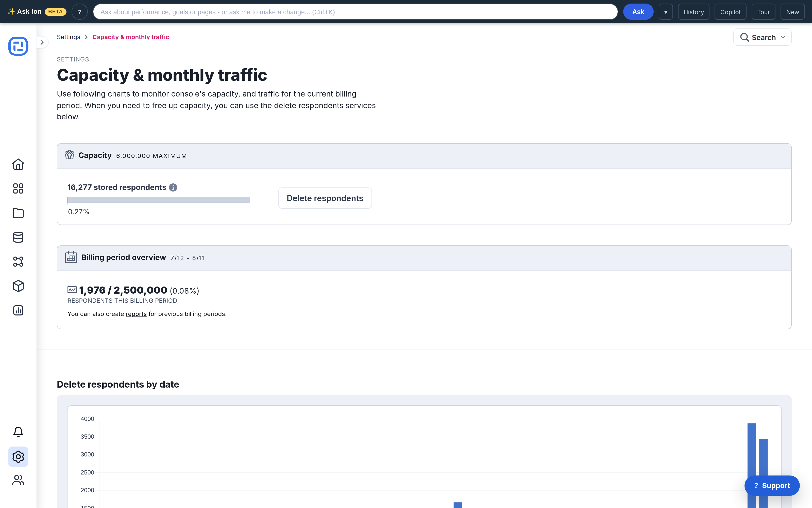Image resolution: width=812 pixels, height=508 pixels.
Task: Click the 4000 axis label in chart
Action: pyautogui.click(x=87, y=419)
